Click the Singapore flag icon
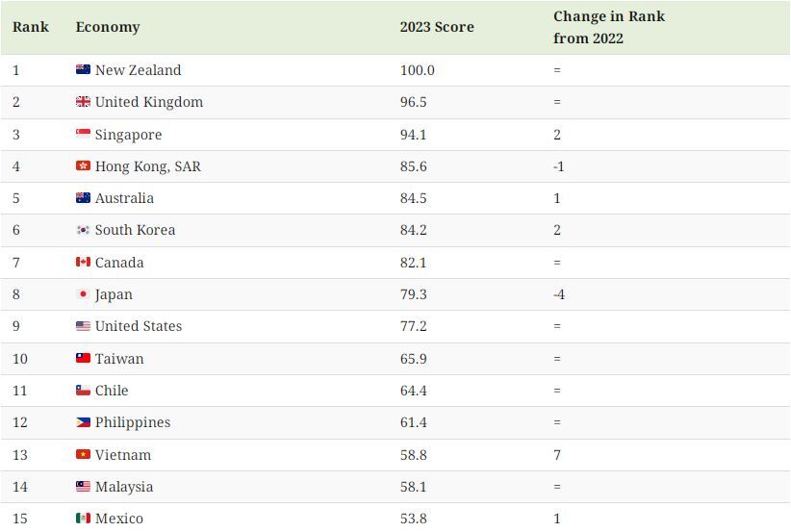The image size is (791, 532). [x=83, y=134]
